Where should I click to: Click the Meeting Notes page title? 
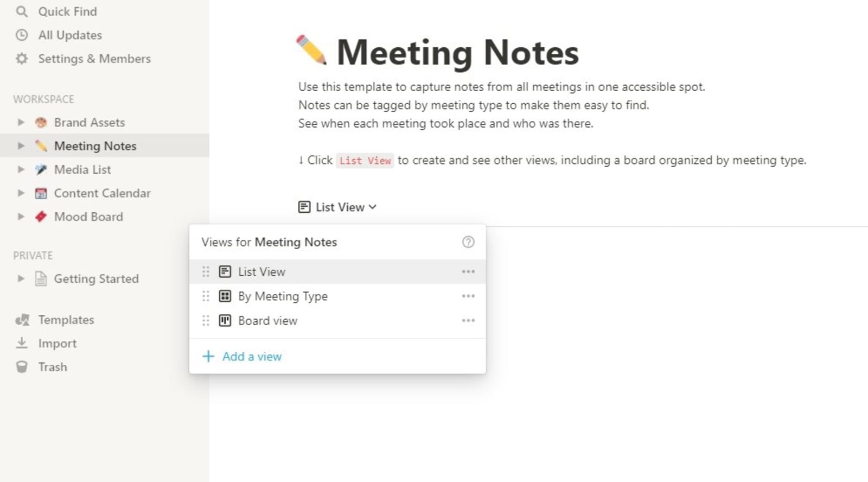click(x=457, y=52)
